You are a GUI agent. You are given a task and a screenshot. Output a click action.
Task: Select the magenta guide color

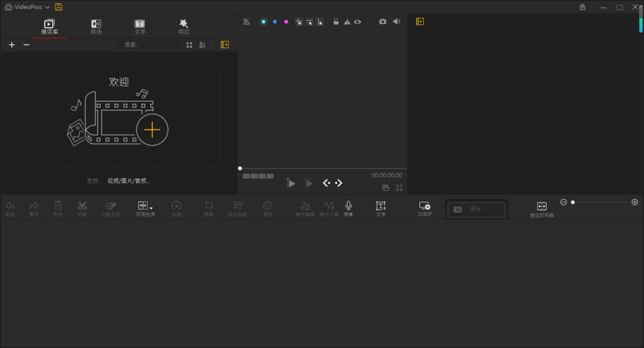coord(286,22)
